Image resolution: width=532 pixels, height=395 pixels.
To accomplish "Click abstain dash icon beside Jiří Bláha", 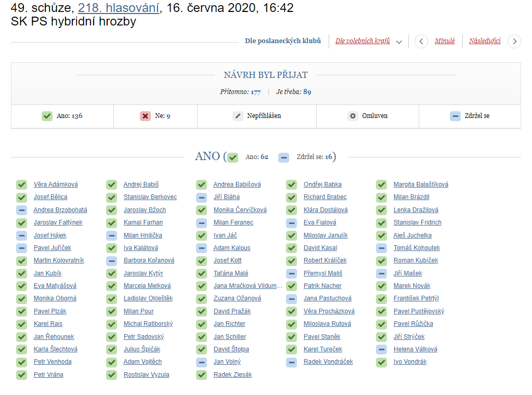I will coord(202,197).
